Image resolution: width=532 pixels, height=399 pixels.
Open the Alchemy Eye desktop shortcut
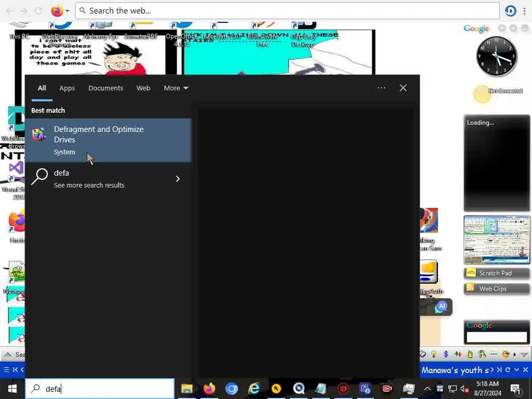coord(101,31)
